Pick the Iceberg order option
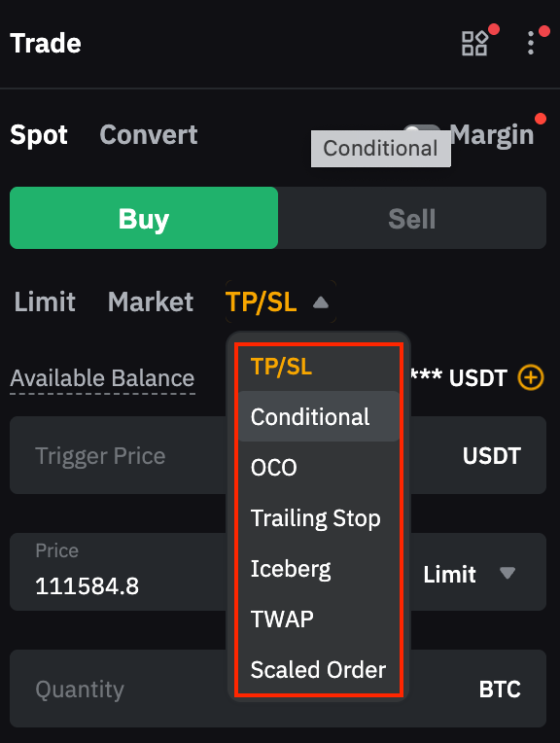The width and height of the screenshot is (560, 743). pyautogui.click(x=318, y=569)
